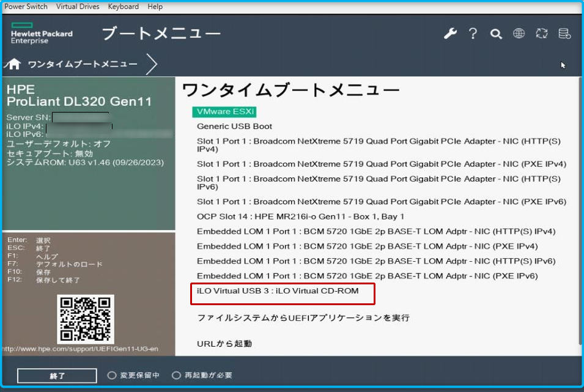Select the 再起動が必要 status indicator
The height and width of the screenshot is (392, 584).
click(194, 375)
